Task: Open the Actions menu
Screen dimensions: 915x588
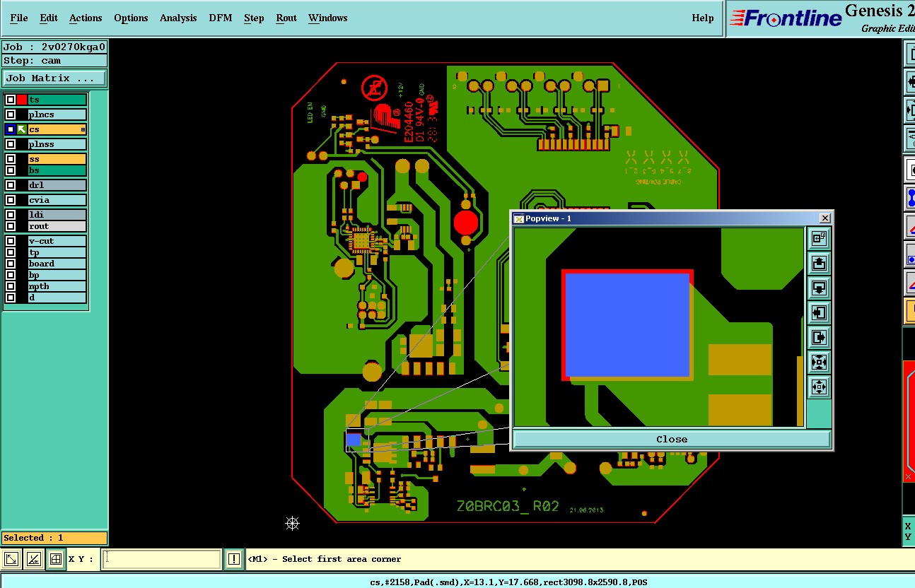Action: [x=86, y=18]
